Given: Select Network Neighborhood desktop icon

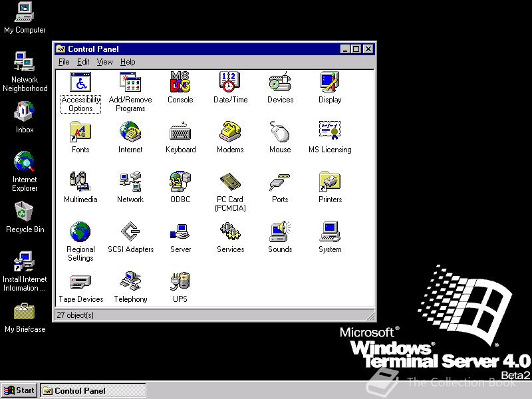Looking at the screenshot, I should [25, 72].
